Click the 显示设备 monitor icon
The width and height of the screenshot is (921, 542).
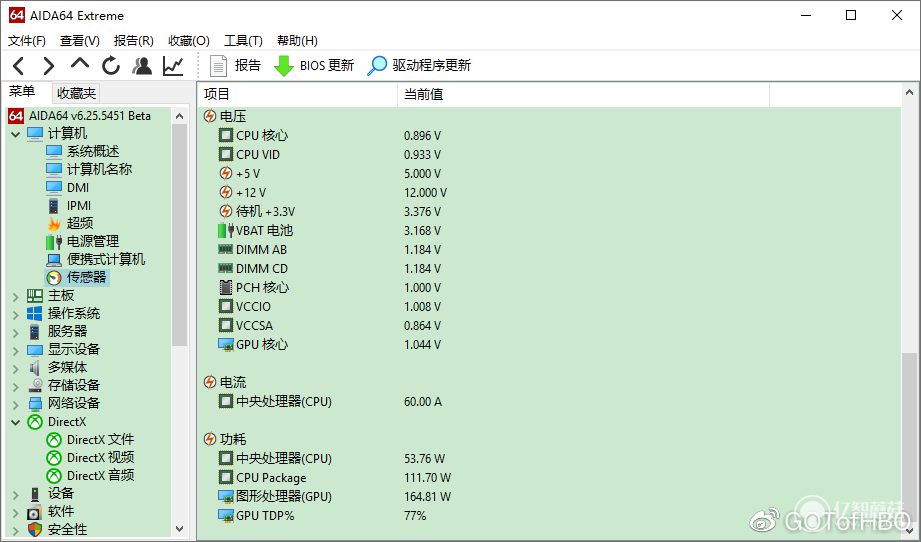click(35, 350)
